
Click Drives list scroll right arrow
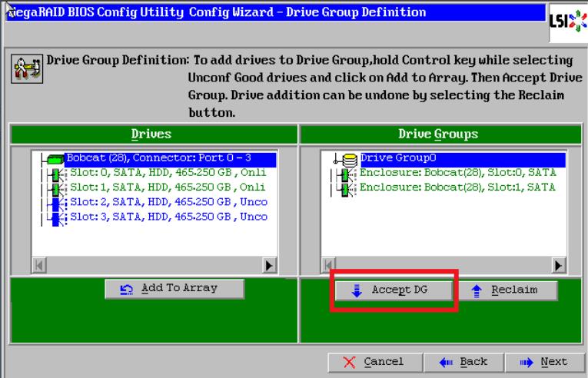point(269,266)
